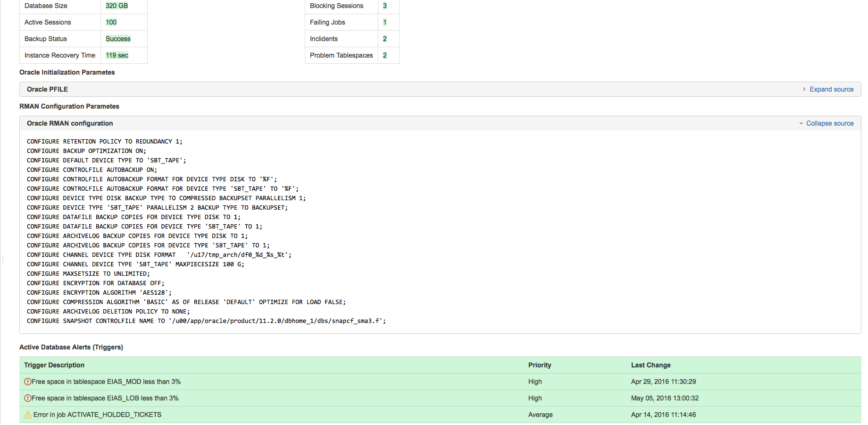Click the Failing Jobs count 1
The image size is (868, 425).
[385, 22]
